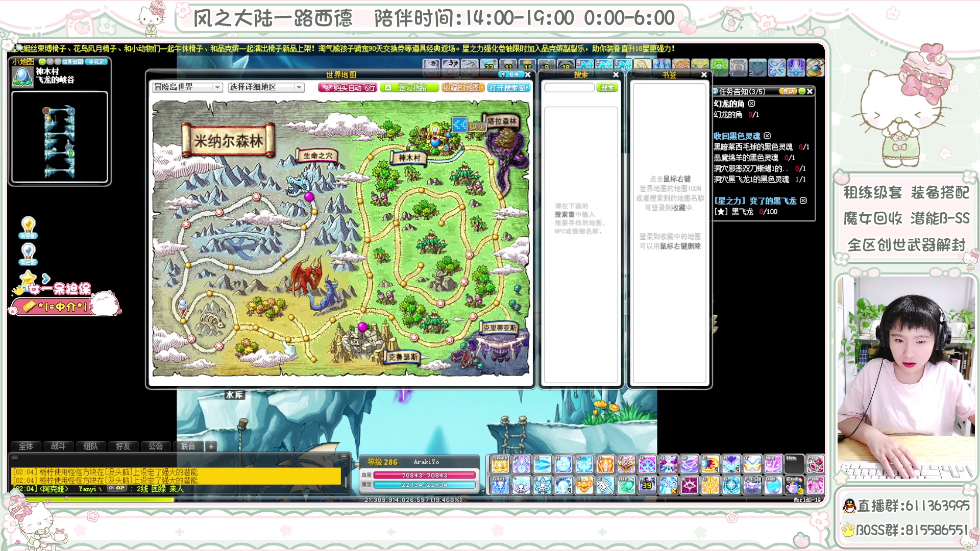Click the search text field in 搜索 panel
The height and width of the screenshot is (551, 980).
569,88
